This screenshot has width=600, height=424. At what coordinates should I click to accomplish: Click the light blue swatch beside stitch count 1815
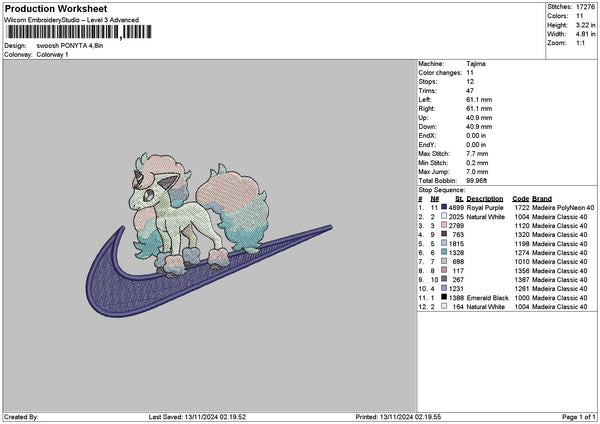click(444, 243)
